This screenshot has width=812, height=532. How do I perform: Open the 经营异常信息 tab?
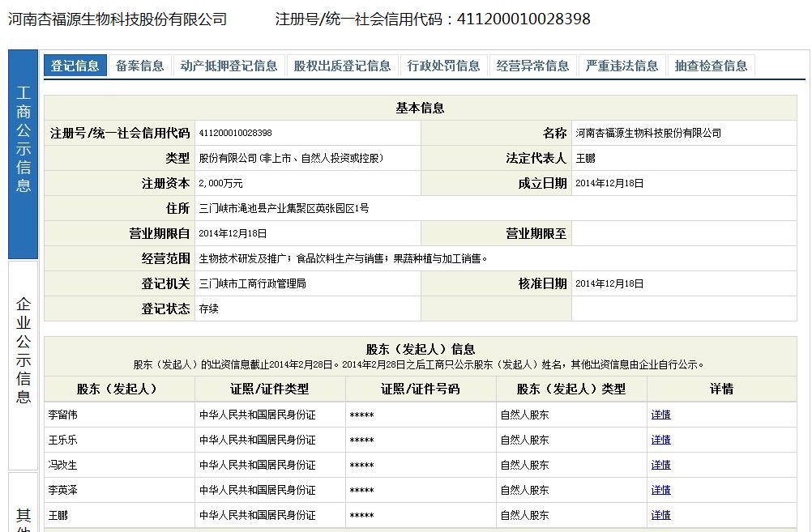[533, 66]
